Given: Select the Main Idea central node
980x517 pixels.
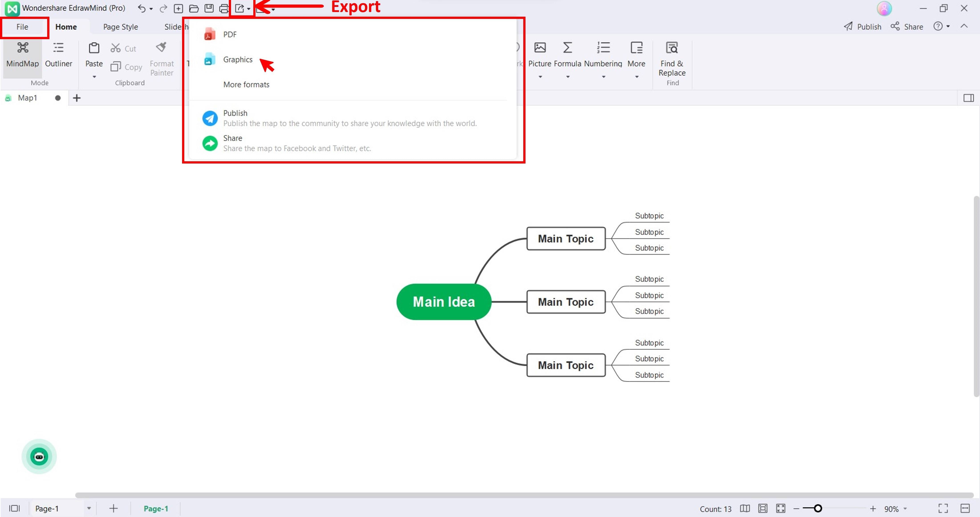Looking at the screenshot, I should pos(444,302).
